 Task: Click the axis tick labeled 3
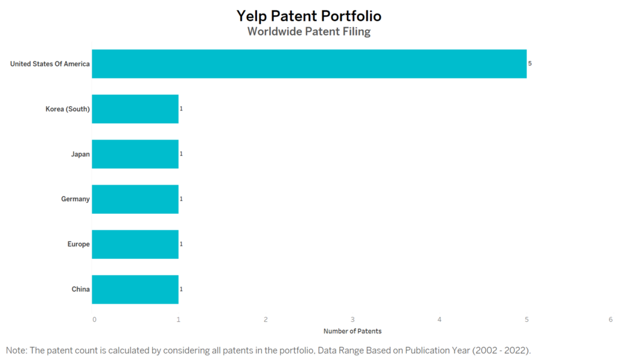click(352, 319)
